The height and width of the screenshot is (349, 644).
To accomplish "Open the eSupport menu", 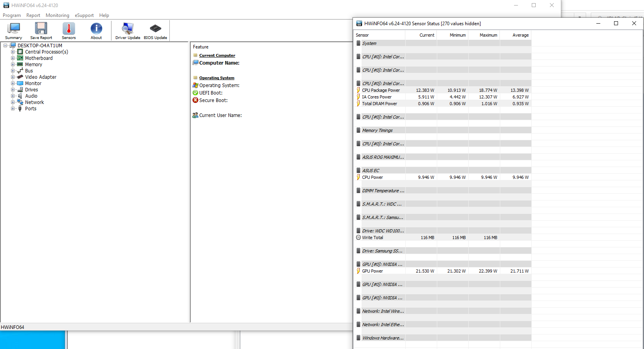I will point(84,15).
